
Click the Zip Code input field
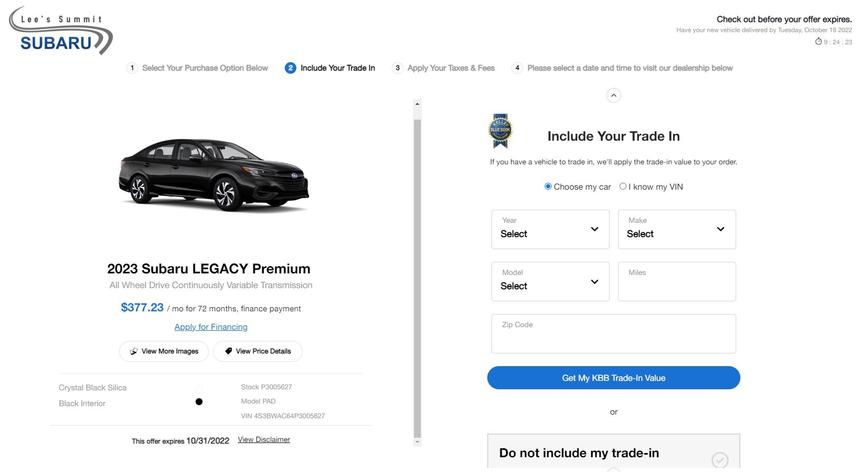614,334
